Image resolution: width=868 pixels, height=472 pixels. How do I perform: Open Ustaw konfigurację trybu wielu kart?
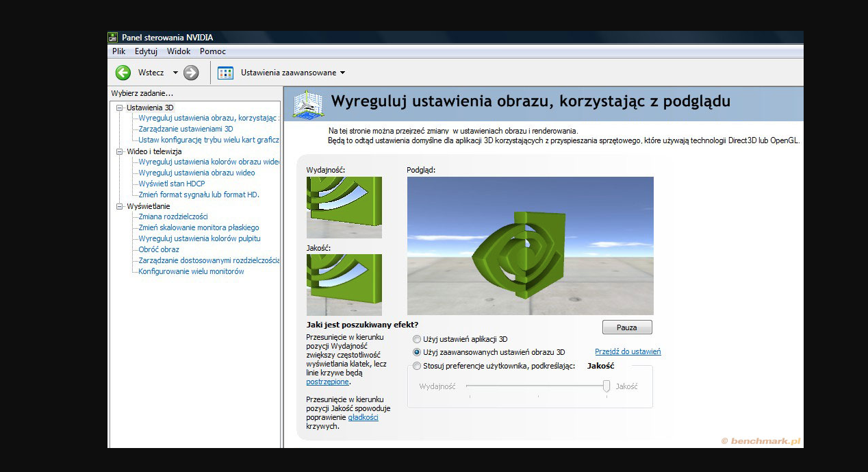209,140
